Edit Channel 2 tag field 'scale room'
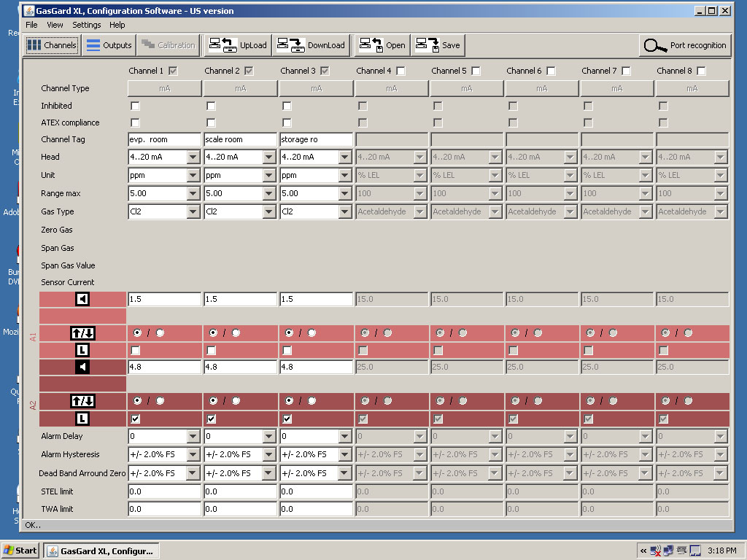The width and height of the screenshot is (747, 560). tap(240, 139)
